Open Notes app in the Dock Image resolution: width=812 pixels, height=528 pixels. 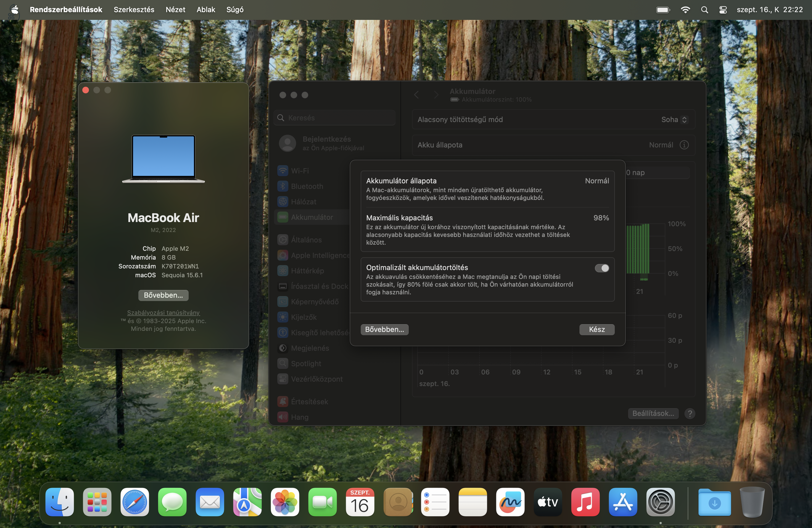tap(473, 502)
